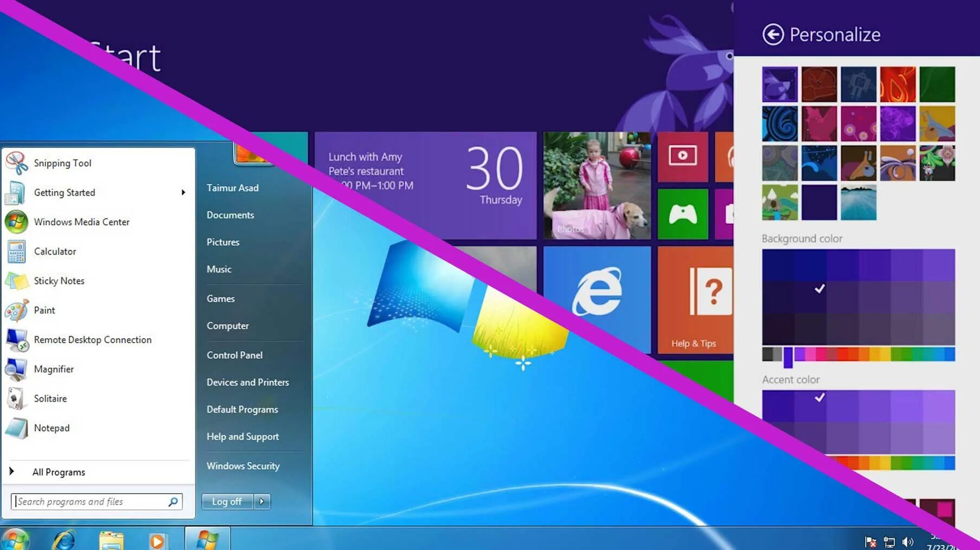The image size is (980, 550).
Task: Open Remote Desktop Connection icon
Action: 17,340
